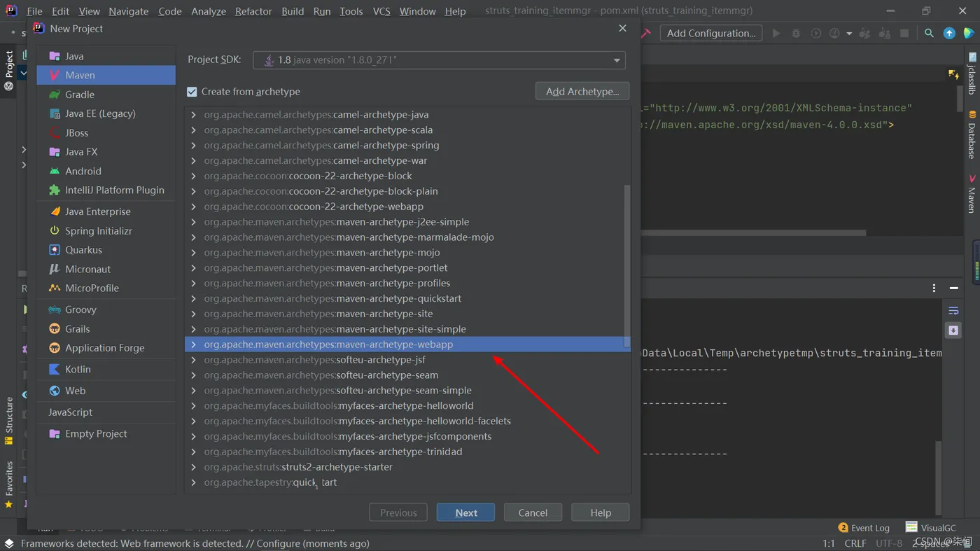Select Java EE (Legacy) type

pyautogui.click(x=106, y=113)
